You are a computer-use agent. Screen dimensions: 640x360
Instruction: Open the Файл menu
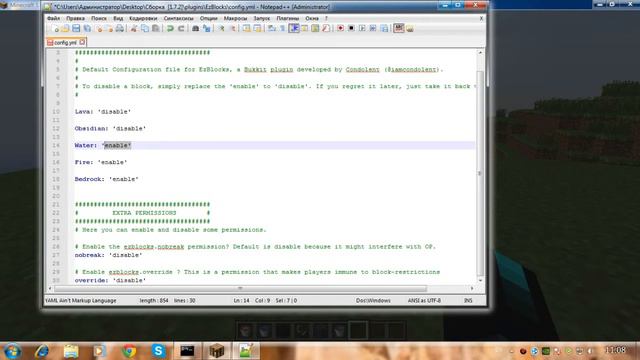pyautogui.click(x=53, y=18)
